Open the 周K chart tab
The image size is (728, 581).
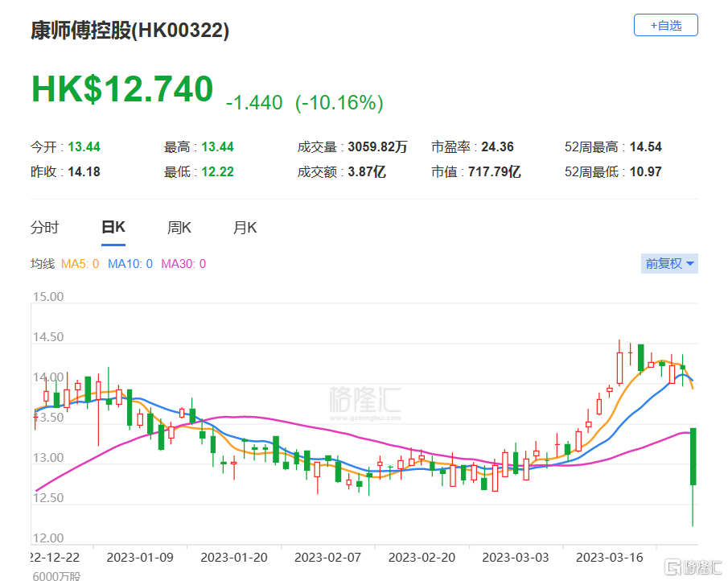click(x=179, y=228)
